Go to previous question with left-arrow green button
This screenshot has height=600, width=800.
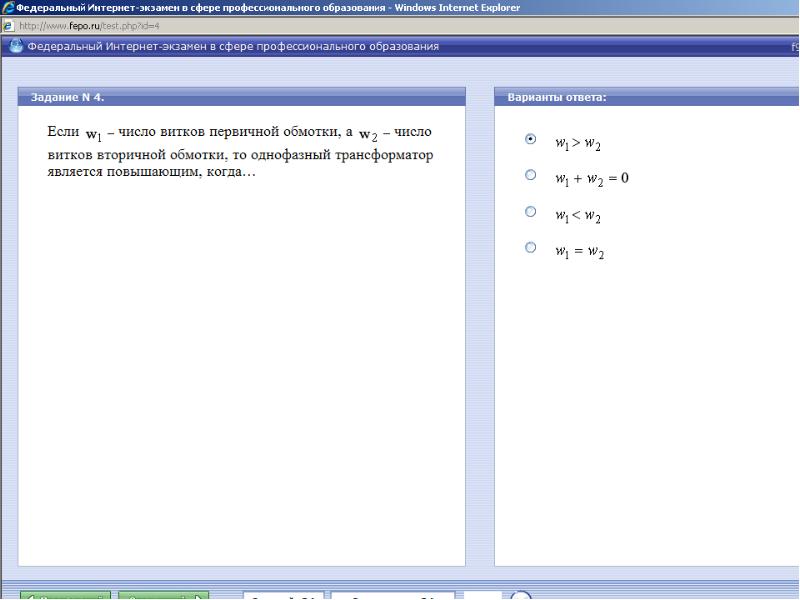tap(65, 596)
